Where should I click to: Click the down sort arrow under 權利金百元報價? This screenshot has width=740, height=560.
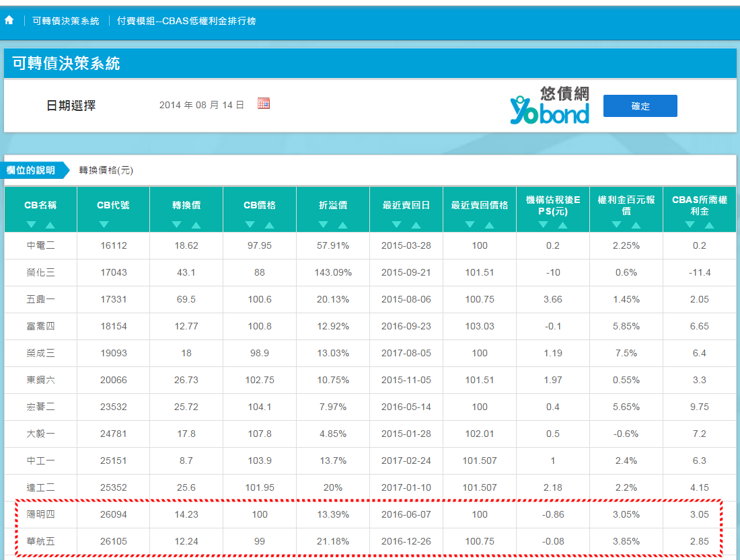tap(616, 225)
